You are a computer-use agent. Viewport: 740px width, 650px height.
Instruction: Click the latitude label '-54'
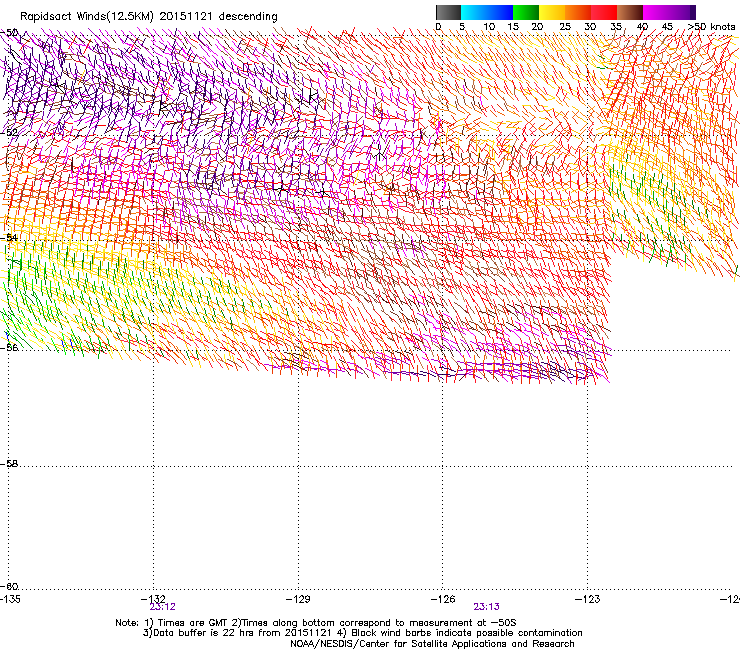pos(9,237)
